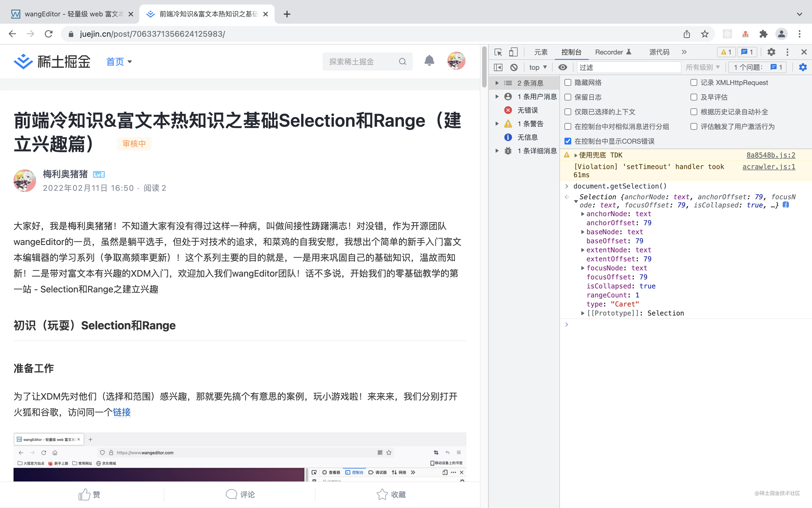Open console settings blue gear icon
Viewport: 812px width, 508px height.
803,67
